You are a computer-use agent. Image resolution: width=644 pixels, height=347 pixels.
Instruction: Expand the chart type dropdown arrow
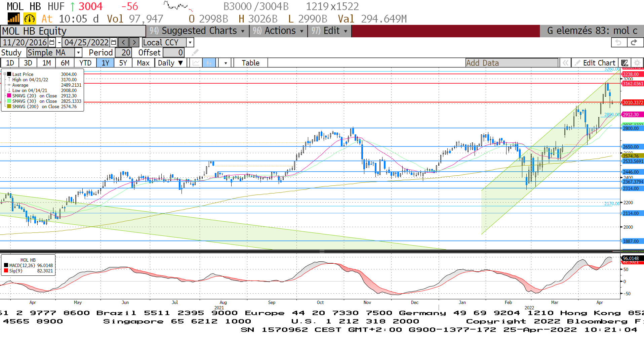[225, 63]
